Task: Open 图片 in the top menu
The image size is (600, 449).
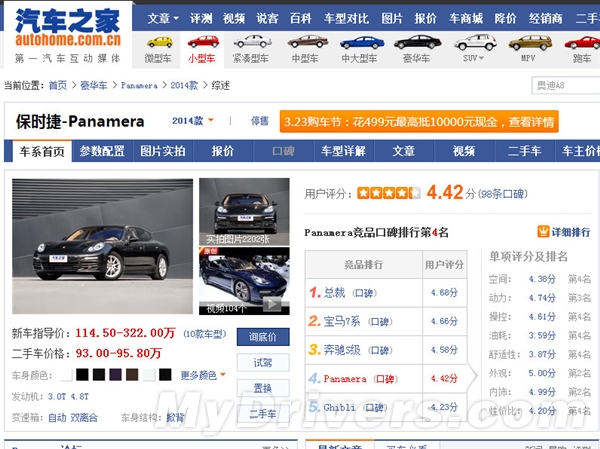Action: pyautogui.click(x=392, y=18)
